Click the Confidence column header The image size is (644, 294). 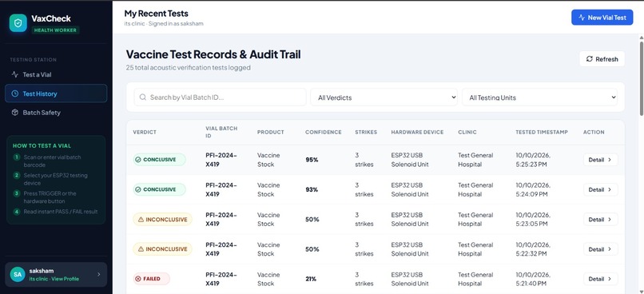pyautogui.click(x=324, y=132)
